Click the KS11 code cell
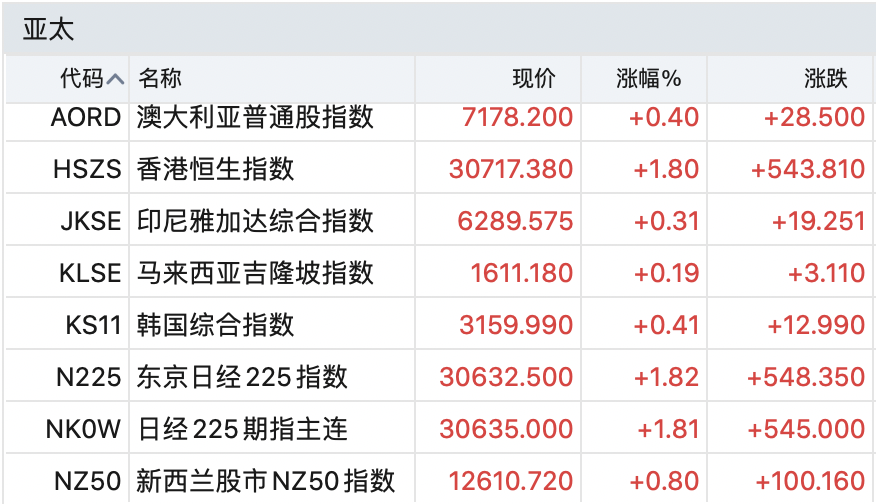876x504 pixels. [93, 325]
